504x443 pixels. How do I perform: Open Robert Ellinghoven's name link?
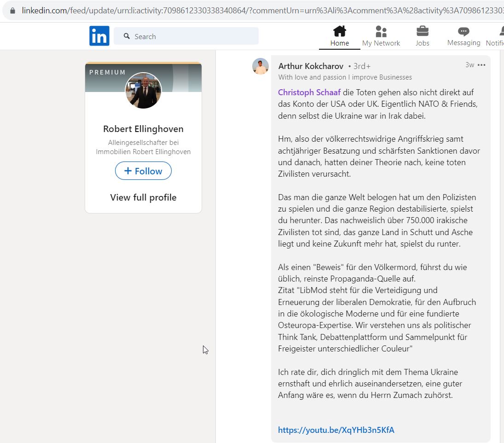point(143,129)
